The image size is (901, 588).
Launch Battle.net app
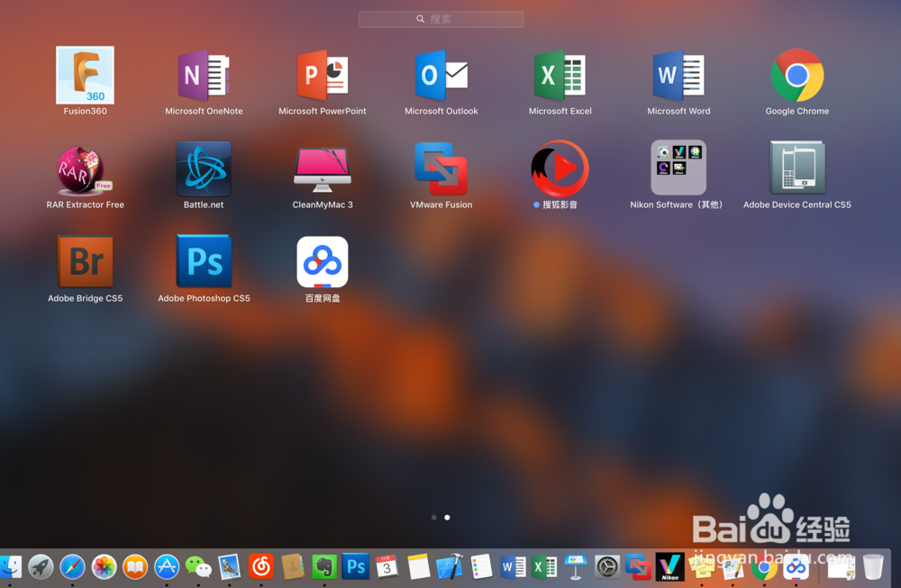click(x=204, y=168)
